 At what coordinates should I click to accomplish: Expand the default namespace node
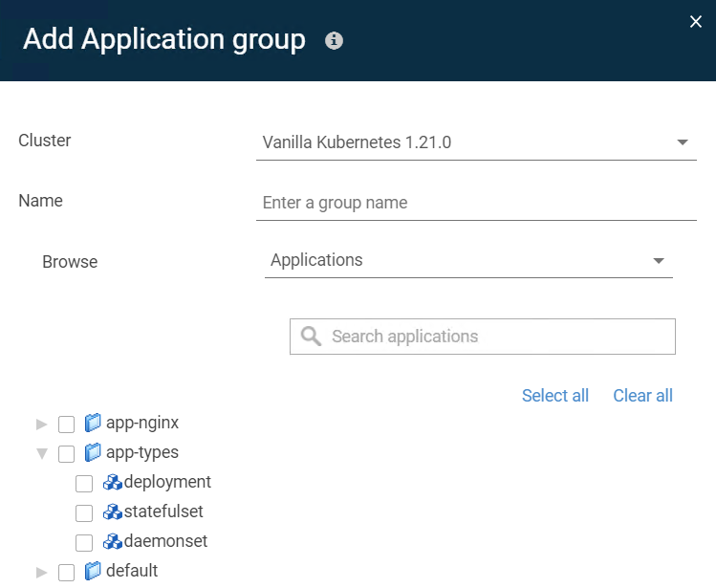(41, 573)
